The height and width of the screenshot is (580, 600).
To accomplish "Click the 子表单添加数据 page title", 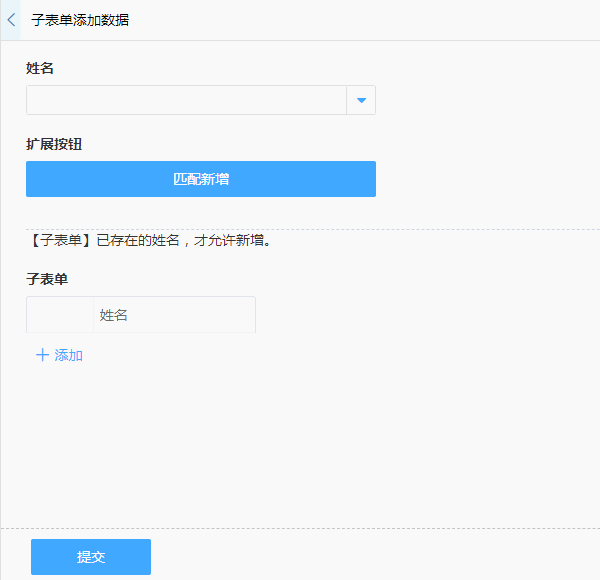I will click(x=80, y=20).
